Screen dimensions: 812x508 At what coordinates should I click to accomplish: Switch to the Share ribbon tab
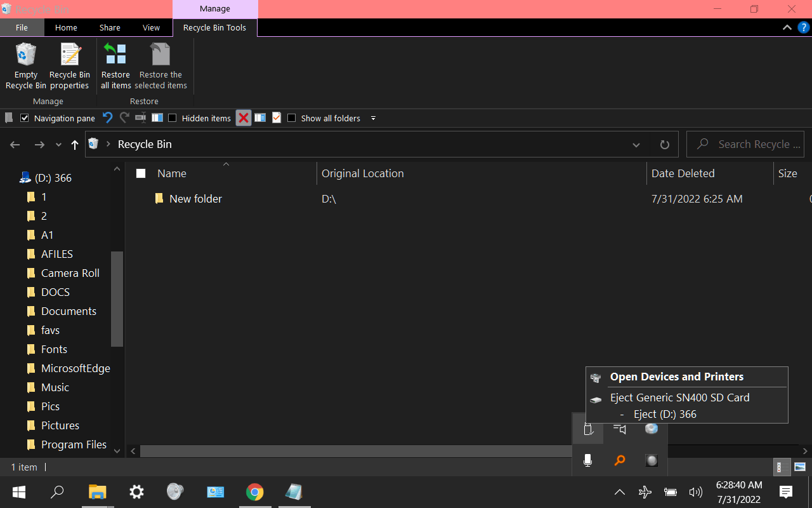coord(110,27)
